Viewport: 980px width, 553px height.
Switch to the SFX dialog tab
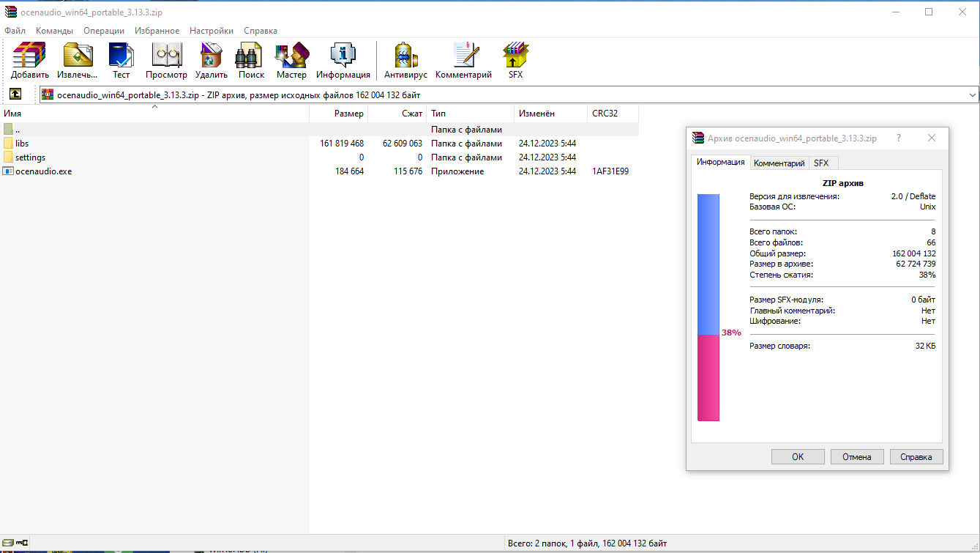pos(821,163)
